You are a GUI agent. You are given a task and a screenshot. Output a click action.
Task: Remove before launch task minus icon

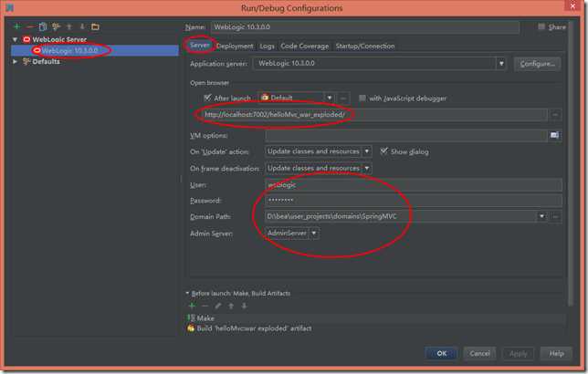point(205,306)
